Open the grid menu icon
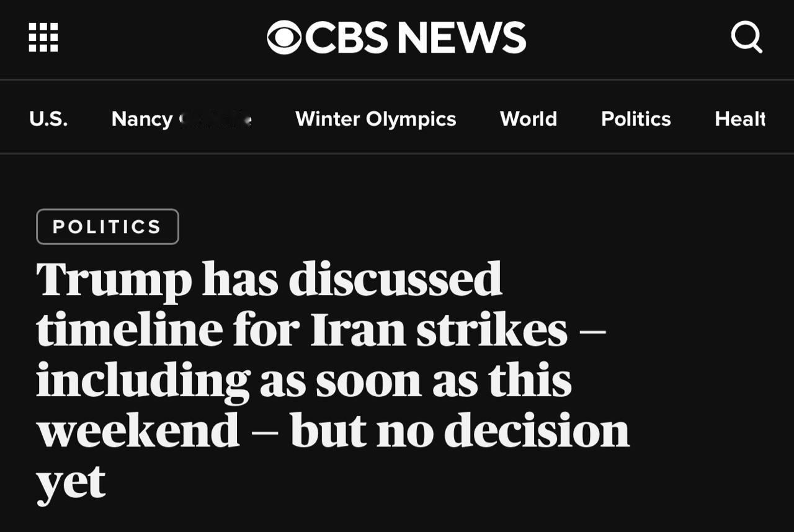This screenshot has height=532, width=794. 43,37
